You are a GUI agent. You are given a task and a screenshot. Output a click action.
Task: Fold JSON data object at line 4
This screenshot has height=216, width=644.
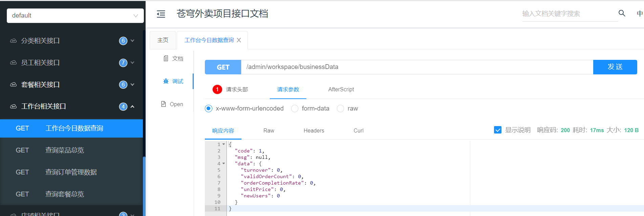(x=223, y=164)
